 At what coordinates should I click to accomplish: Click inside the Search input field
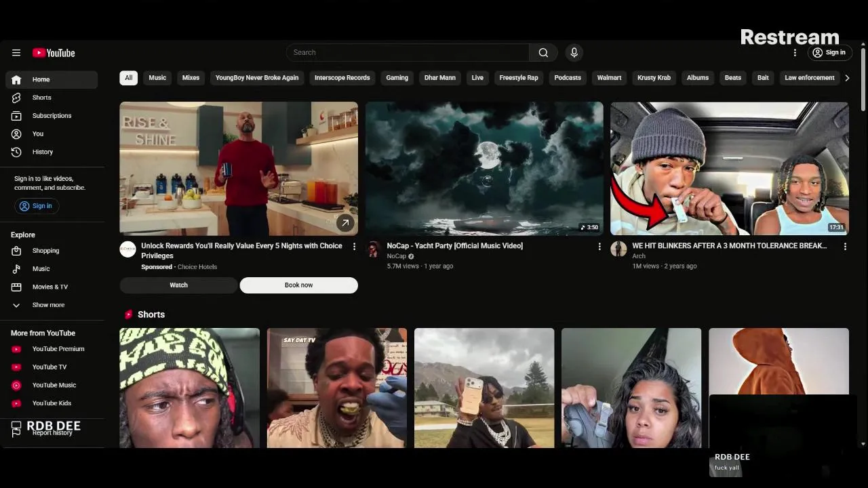click(x=409, y=53)
